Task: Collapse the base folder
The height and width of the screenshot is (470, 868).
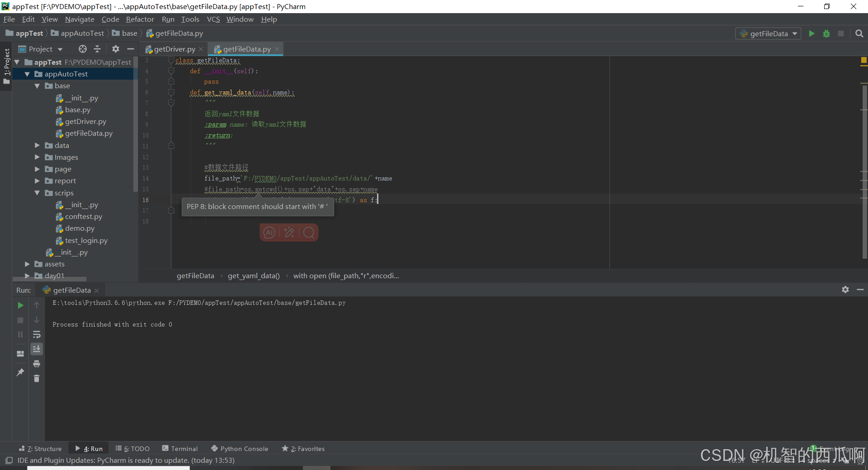Action: 37,85
